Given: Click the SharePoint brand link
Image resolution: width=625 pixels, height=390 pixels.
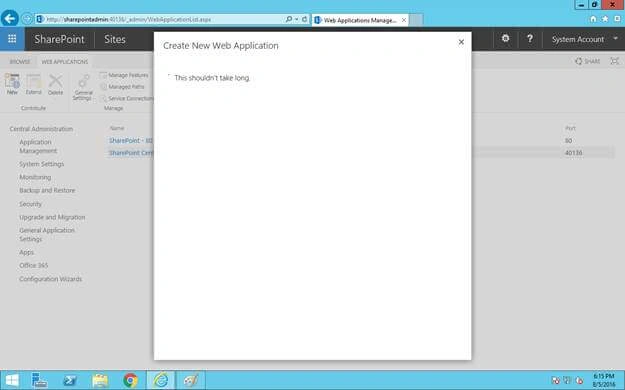Looking at the screenshot, I should (59, 39).
